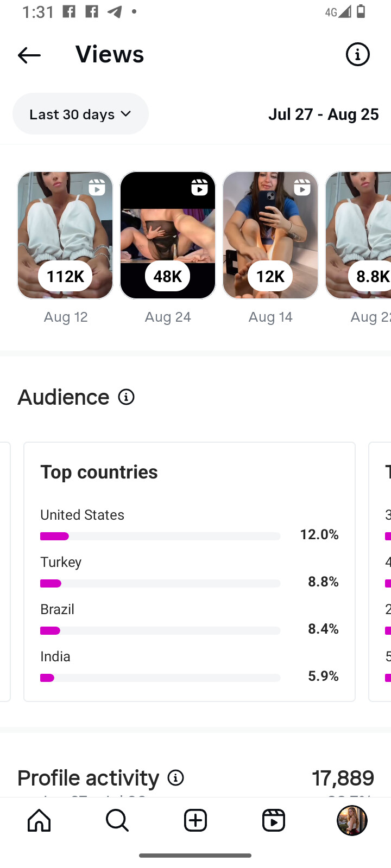391x868 pixels.
Task: Tap the Profile activity info icon
Action: tap(176, 778)
